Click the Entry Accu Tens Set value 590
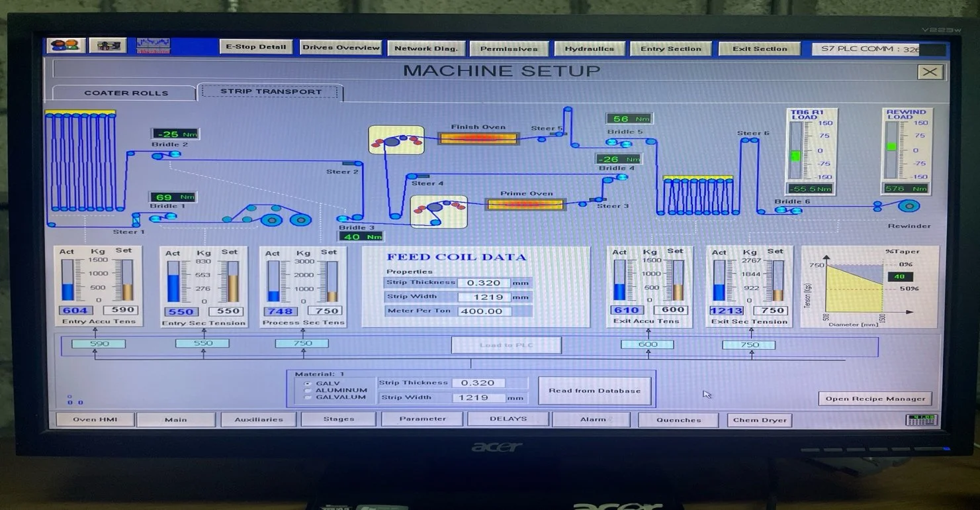 click(123, 310)
